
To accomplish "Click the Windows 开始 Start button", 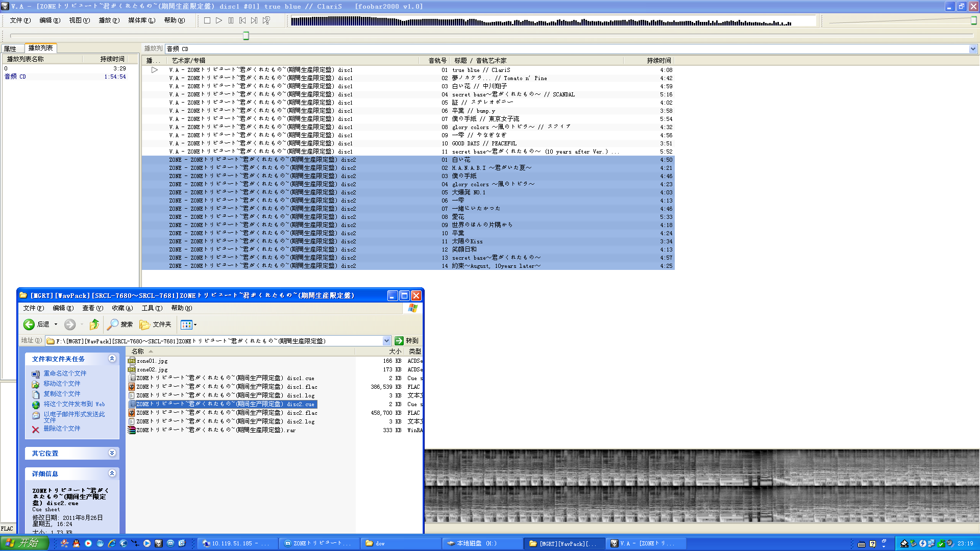I will [24, 543].
